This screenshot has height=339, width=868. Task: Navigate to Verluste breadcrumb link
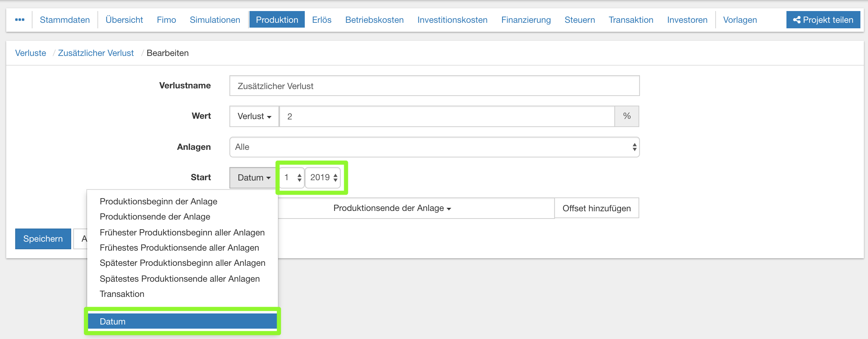coord(30,53)
